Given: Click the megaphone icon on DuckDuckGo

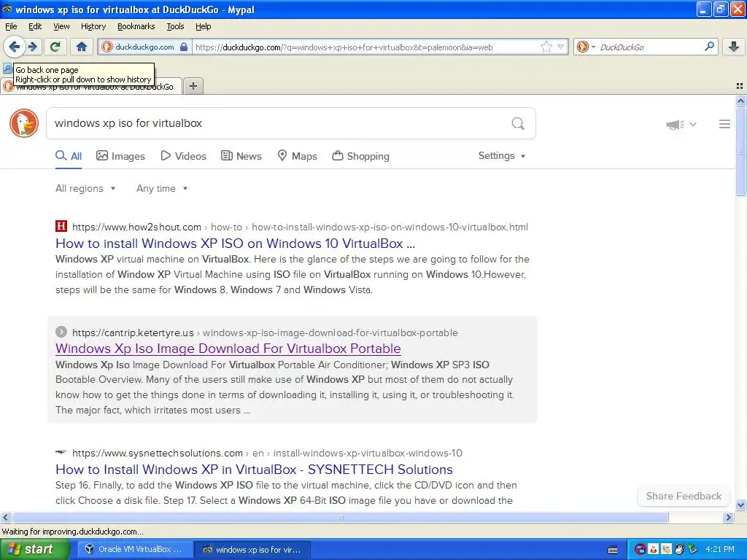Looking at the screenshot, I should click(675, 124).
